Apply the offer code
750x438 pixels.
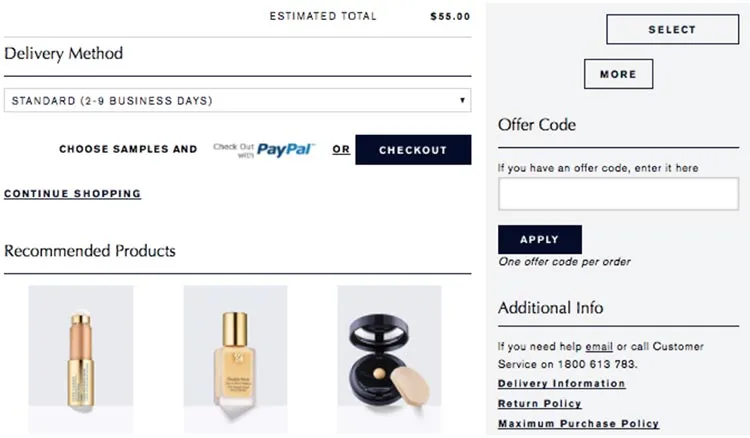[x=539, y=240]
